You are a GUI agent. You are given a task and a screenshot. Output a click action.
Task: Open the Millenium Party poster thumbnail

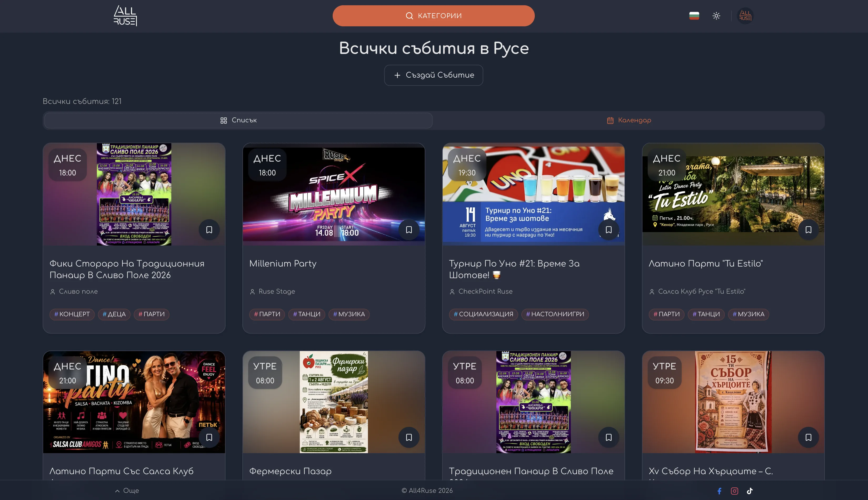[333, 194]
